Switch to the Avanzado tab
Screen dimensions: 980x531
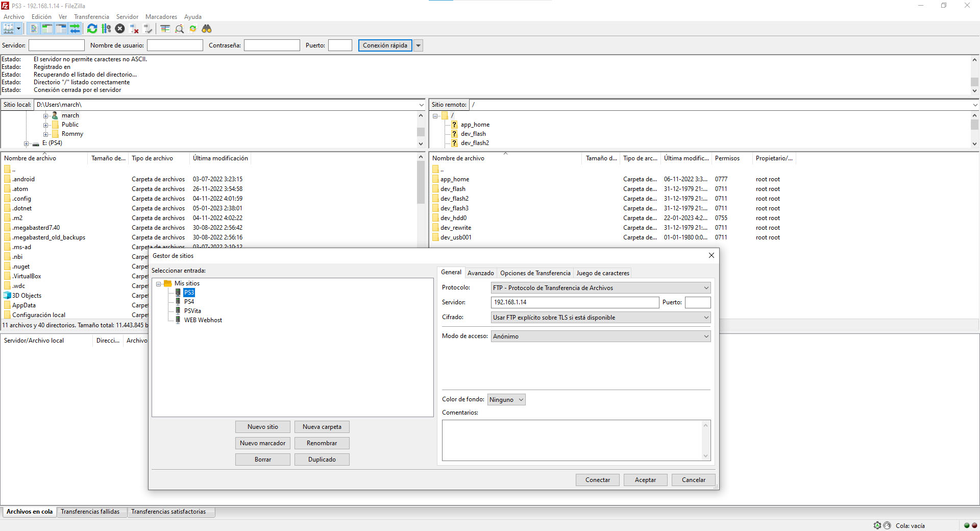pos(480,273)
